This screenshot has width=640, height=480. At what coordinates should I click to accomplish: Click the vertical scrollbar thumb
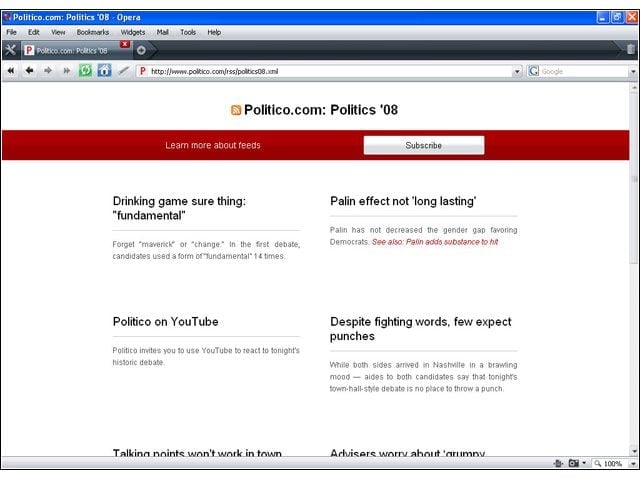point(634,178)
